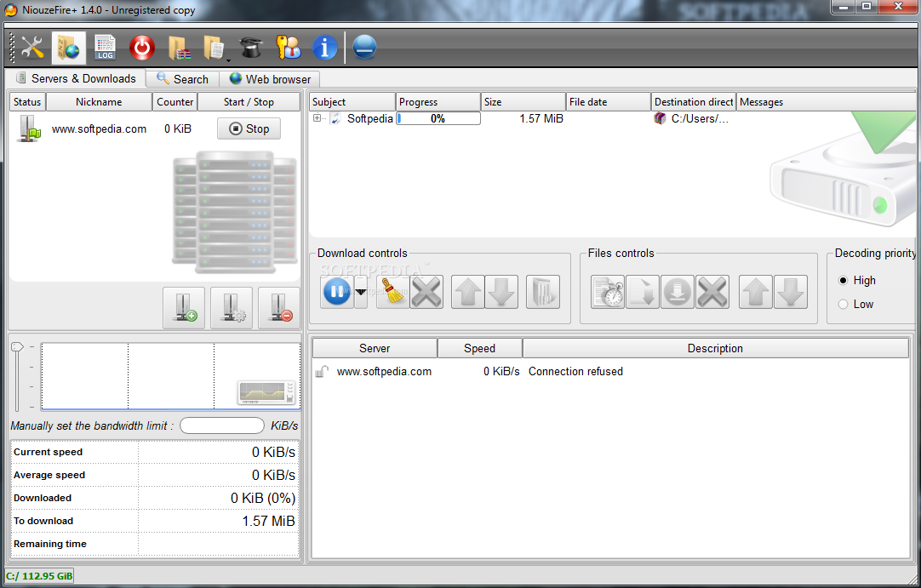
Task: Select the Softpedia subject row
Action: pos(370,118)
